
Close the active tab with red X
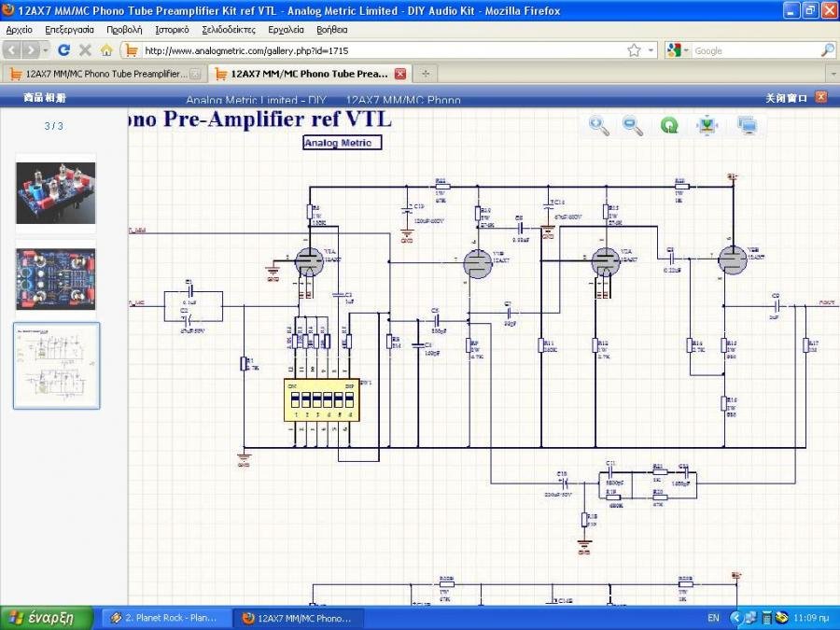click(x=400, y=74)
